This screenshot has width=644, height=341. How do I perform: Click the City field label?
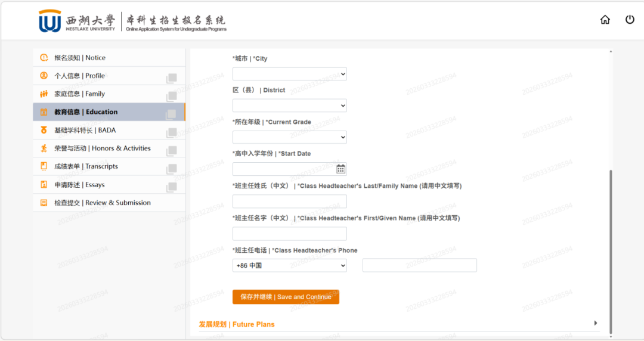click(x=250, y=58)
